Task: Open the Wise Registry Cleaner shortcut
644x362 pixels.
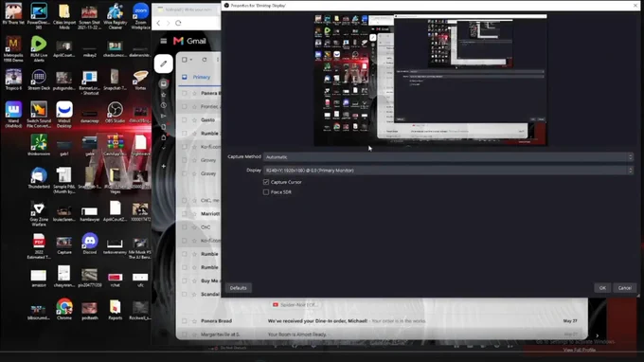Action: (x=115, y=16)
